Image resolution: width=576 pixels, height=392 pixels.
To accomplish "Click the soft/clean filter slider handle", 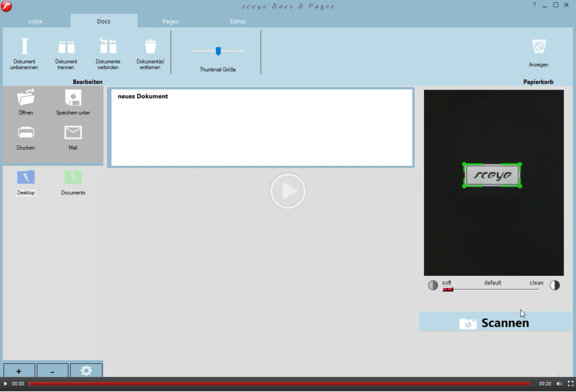I will [448, 289].
